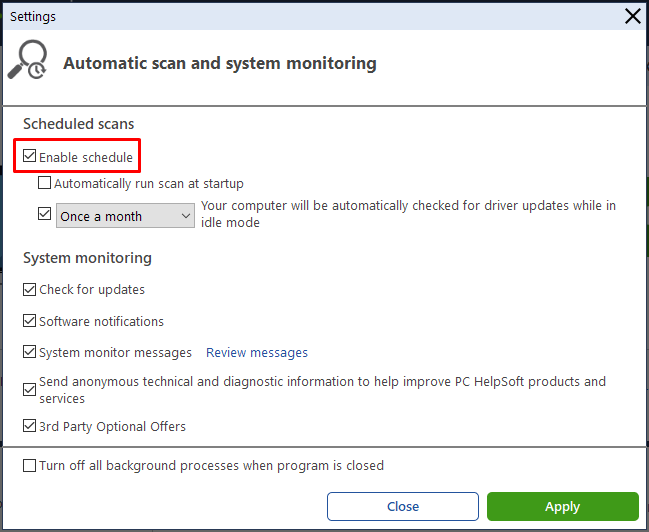Expand the scan frequency dropdown arrow
649x532 pixels.
(x=186, y=216)
